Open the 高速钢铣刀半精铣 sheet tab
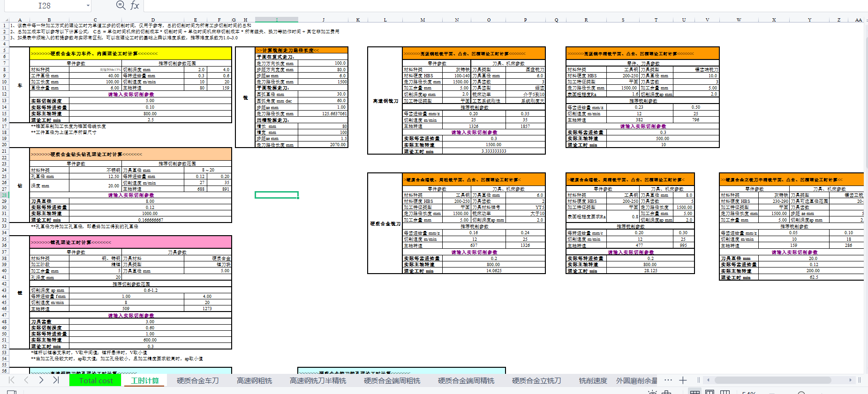Viewport: 868px width, 394px height. [x=318, y=380]
